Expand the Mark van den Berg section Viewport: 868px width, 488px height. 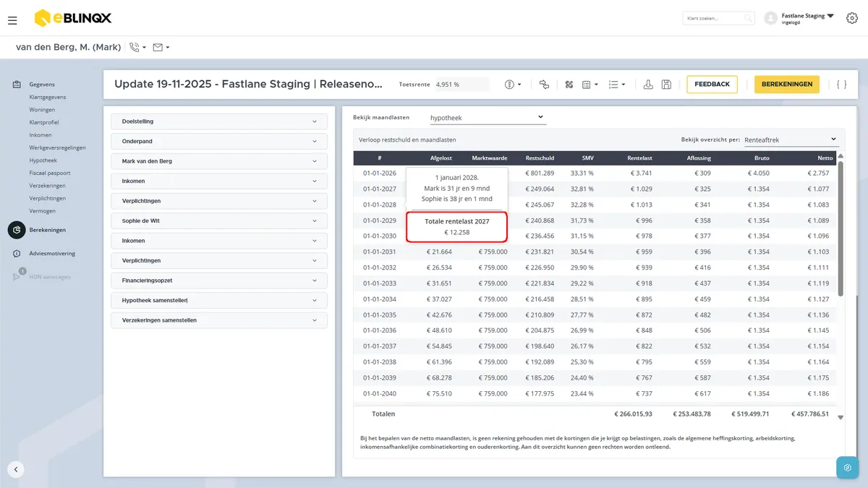click(219, 161)
